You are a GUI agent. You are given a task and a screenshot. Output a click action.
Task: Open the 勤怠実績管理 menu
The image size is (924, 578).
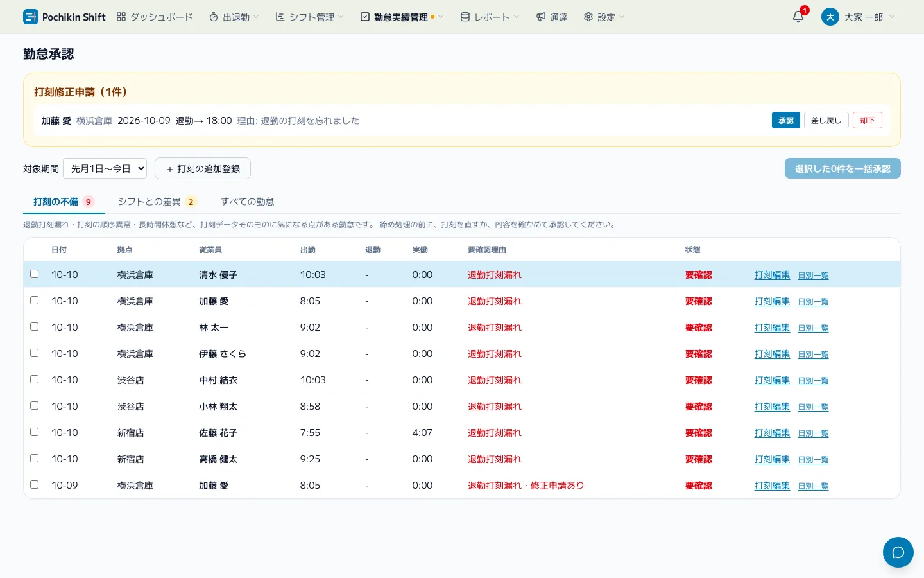(x=402, y=17)
